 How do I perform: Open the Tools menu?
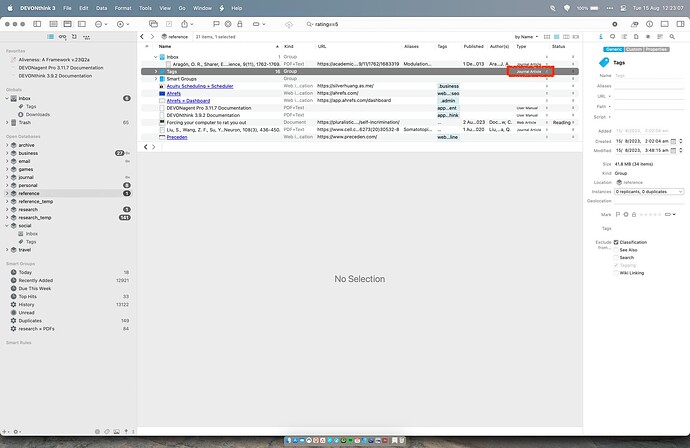point(145,8)
